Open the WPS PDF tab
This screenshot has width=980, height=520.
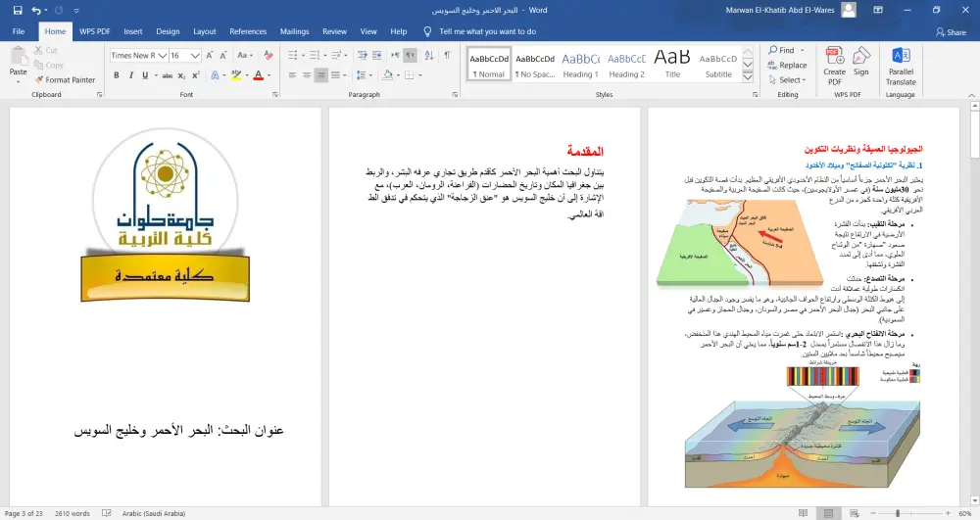pos(95,31)
